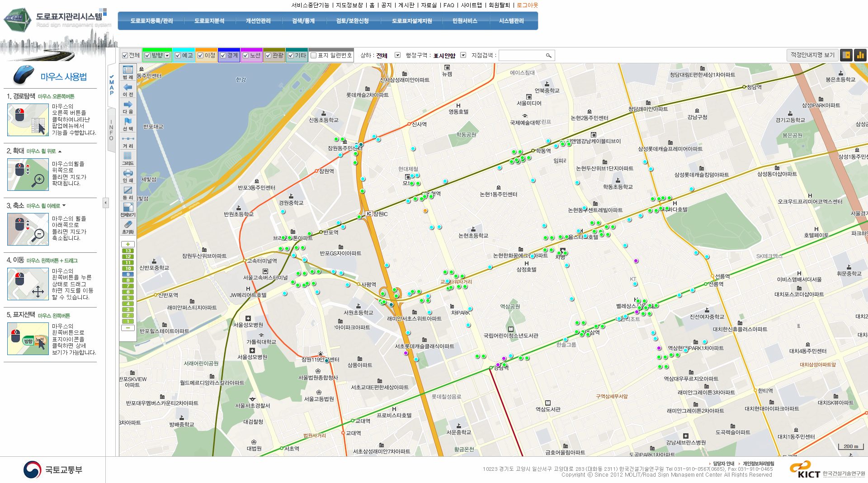
Task: Click the 로그아웃 link
Action: coord(527,5)
